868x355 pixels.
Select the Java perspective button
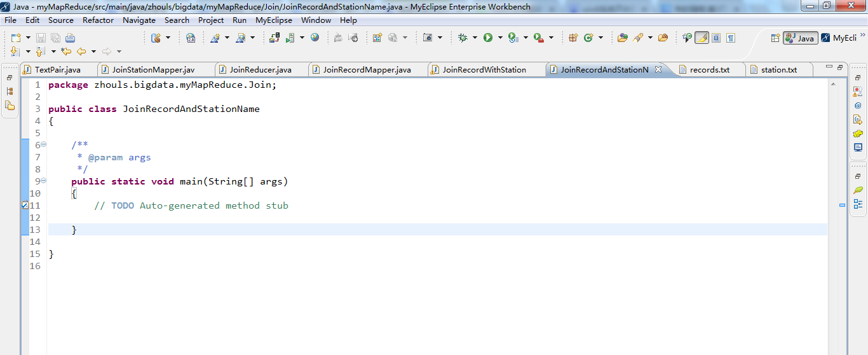[x=800, y=38]
